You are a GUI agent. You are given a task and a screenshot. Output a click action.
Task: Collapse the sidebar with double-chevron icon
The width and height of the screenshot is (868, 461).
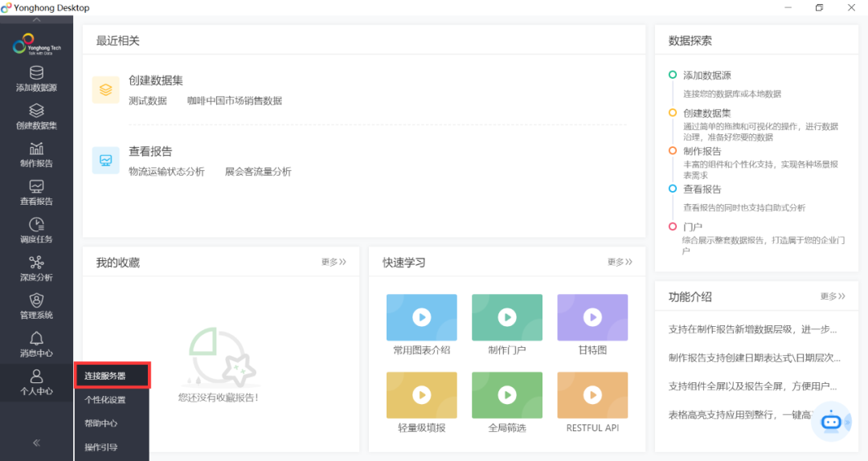coord(36,443)
